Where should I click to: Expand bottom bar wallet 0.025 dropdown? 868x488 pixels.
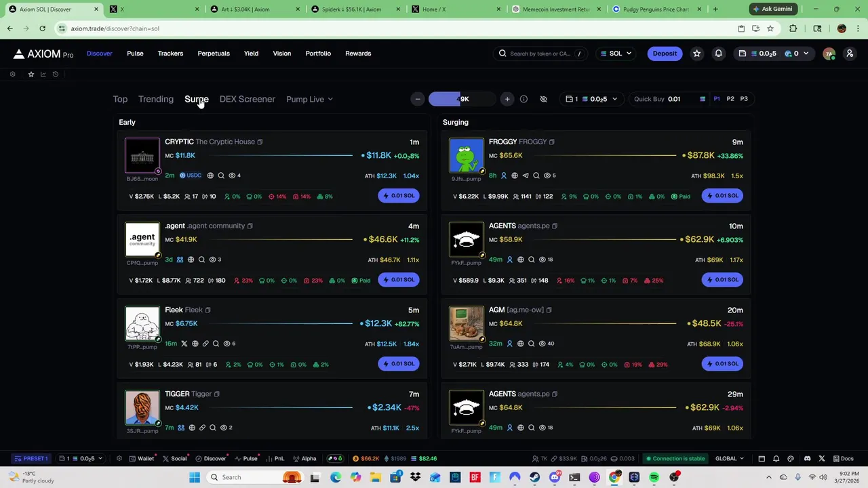click(81, 459)
